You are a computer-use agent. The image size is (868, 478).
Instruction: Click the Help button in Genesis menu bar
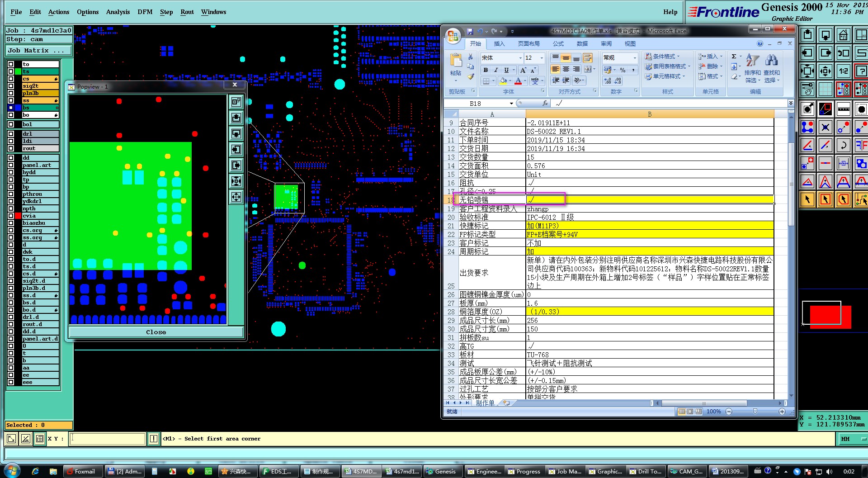point(670,12)
